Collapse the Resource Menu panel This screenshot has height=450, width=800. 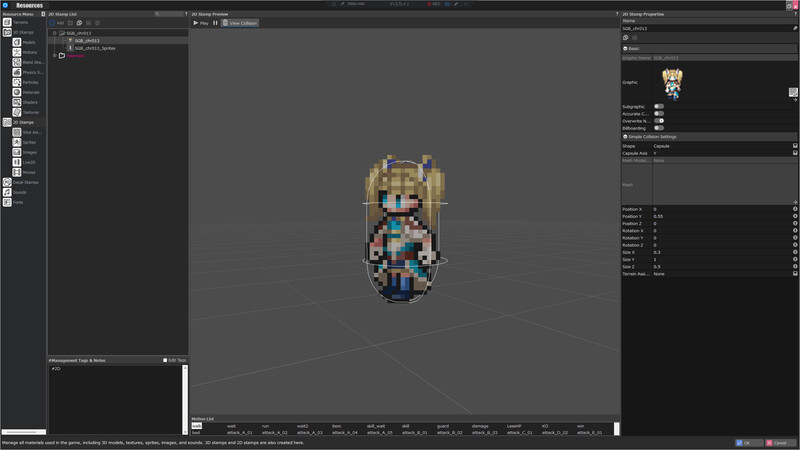pyautogui.click(x=43, y=14)
